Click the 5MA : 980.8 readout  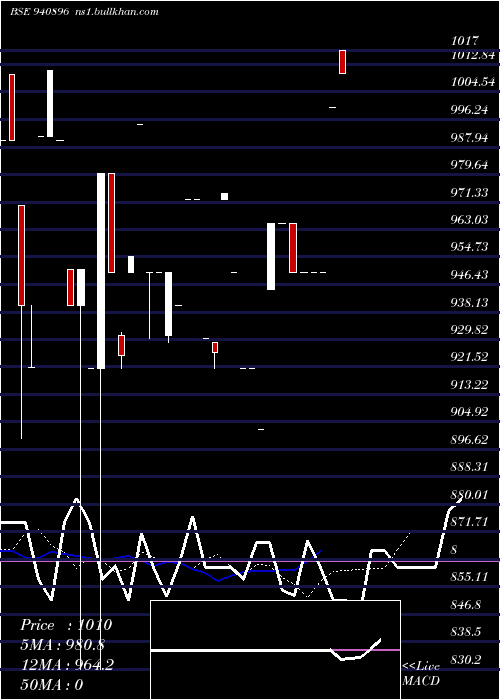[63, 645]
